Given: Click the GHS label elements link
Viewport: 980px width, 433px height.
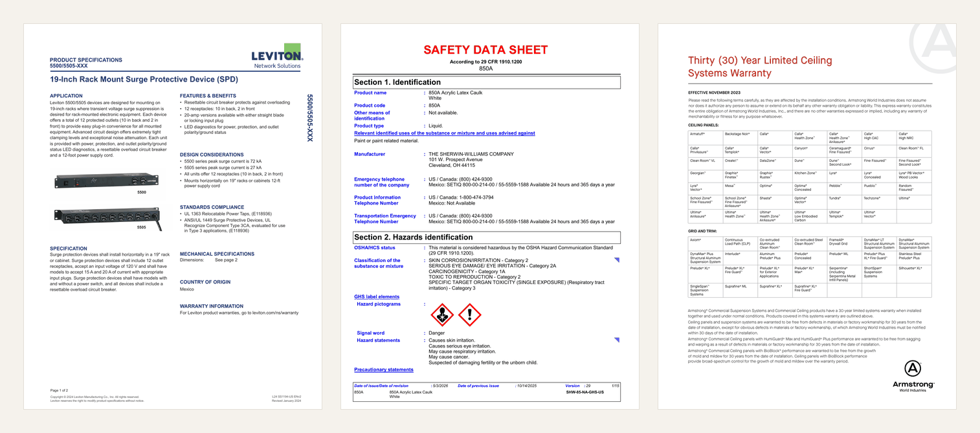Looking at the screenshot, I should click(377, 296).
